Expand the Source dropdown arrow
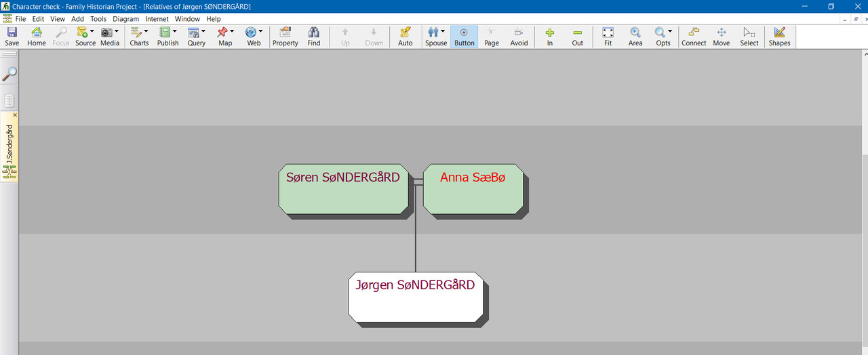The height and width of the screenshot is (355, 868). 92,32
